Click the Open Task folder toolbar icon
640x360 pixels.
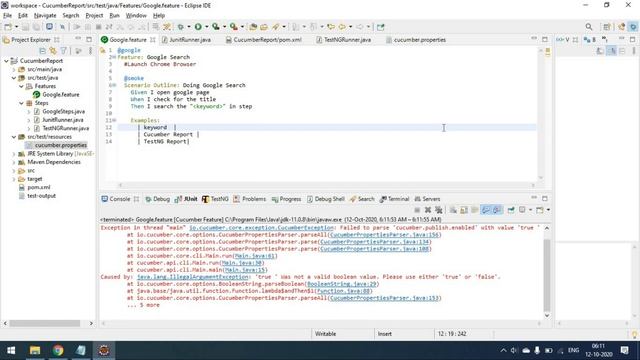tap(264, 27)
